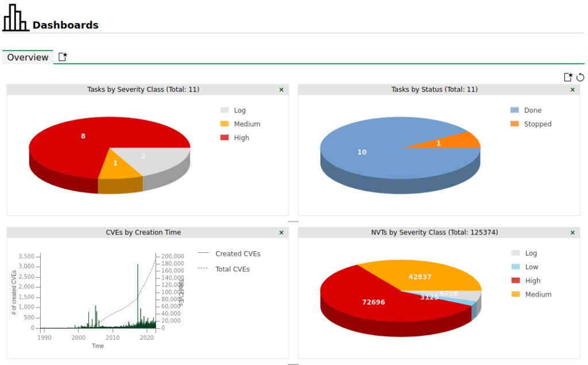
Task: Add a new dashboard tab icon
Action: pos(63,57)
